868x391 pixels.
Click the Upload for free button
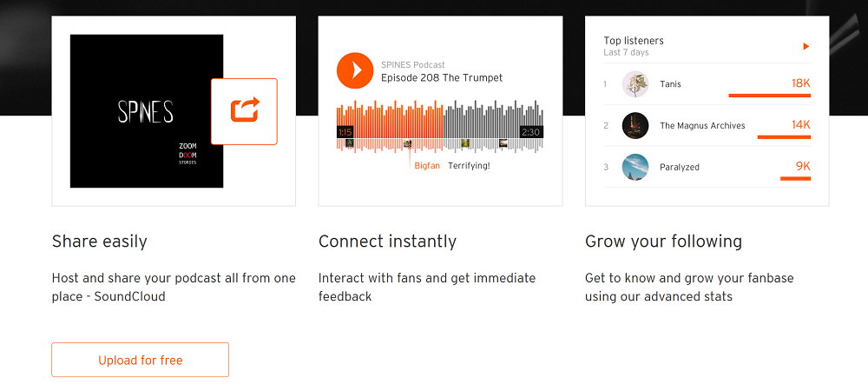[140, 360]
